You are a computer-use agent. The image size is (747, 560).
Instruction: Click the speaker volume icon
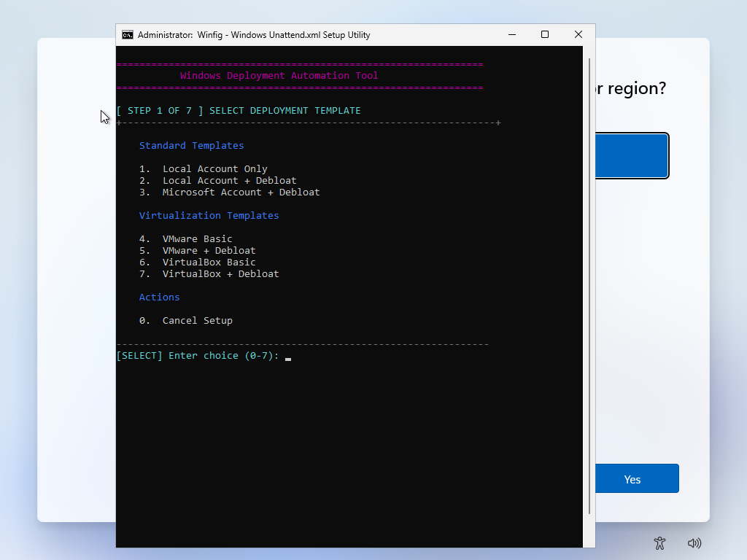click(x=694, y=543)
